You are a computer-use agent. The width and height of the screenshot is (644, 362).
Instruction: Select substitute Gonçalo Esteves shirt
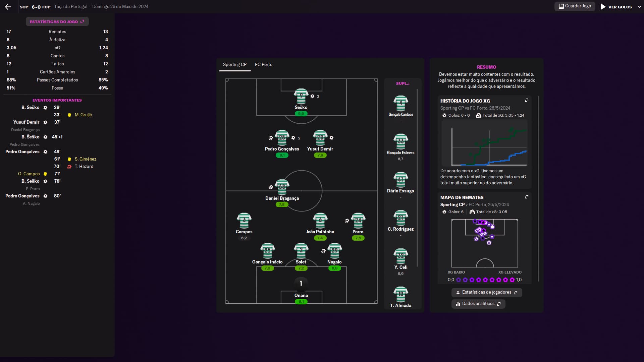click(x=400, y=141)
